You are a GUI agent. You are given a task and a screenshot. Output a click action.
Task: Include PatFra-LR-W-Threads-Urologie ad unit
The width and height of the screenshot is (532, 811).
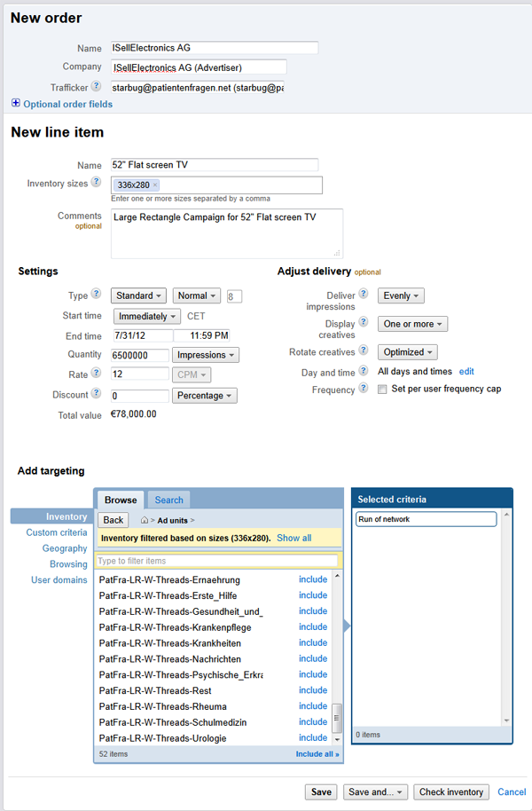coord(313,737)
